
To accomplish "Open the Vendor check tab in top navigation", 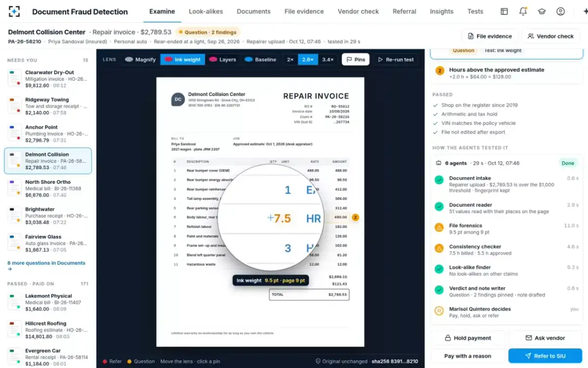I will (358, 11).
